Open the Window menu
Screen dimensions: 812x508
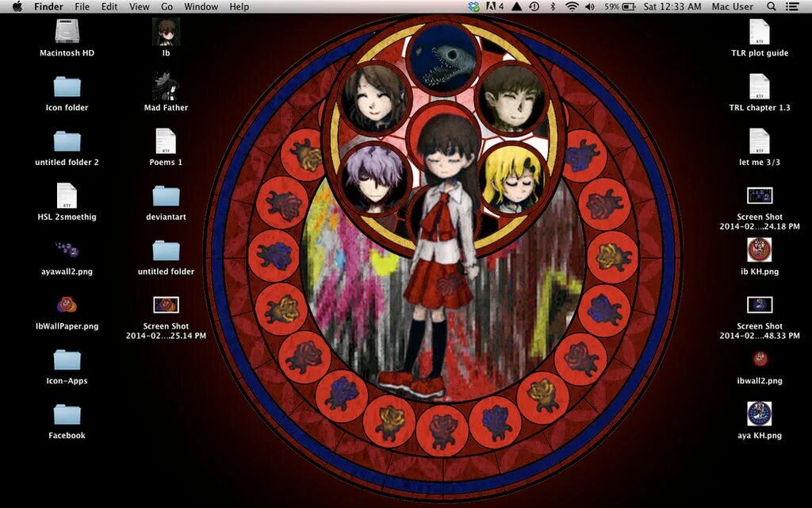point(201,6)
